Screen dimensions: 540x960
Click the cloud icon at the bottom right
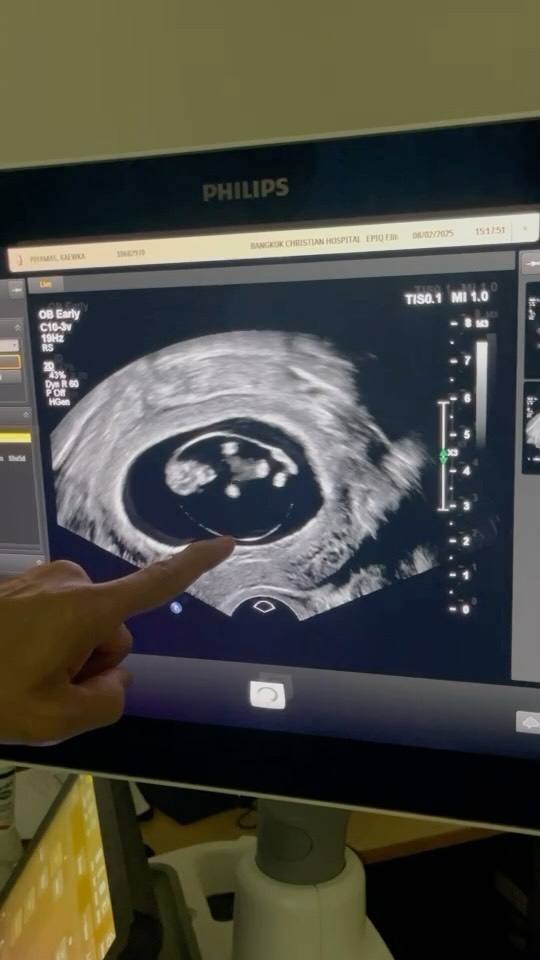point(529,722)
